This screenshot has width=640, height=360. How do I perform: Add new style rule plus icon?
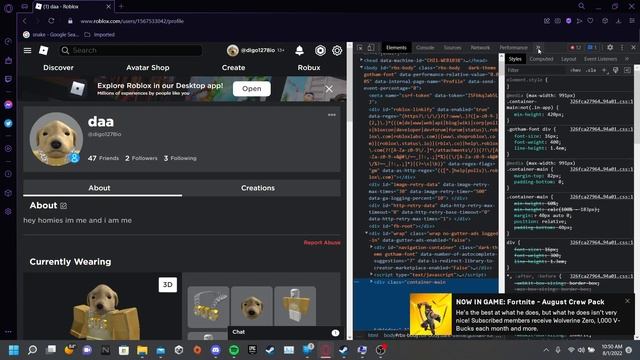[604, 70]
